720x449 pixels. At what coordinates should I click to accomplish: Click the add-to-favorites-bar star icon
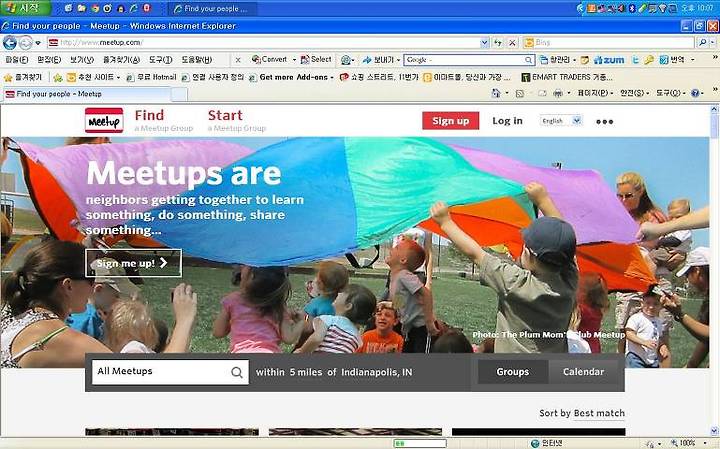tap(58, 78)
